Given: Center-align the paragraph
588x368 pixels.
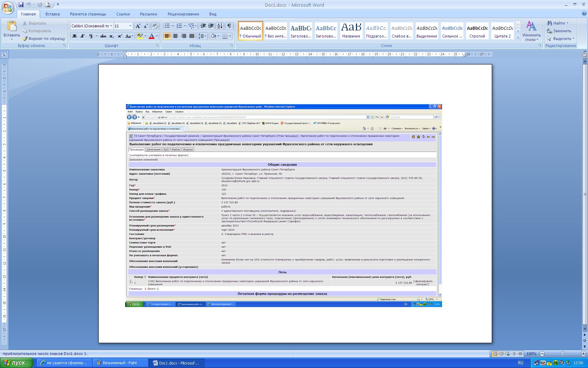Looking at the screenshot, I should point(175,36).
